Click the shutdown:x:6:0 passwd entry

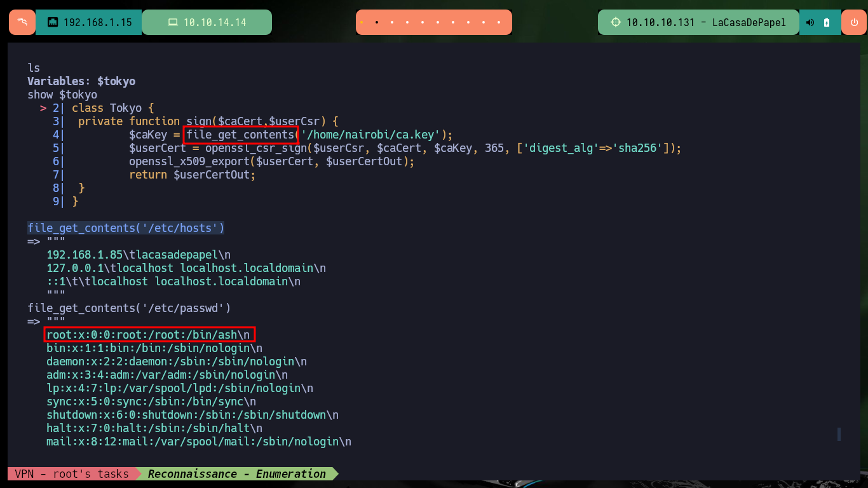(x=193, y=415)
